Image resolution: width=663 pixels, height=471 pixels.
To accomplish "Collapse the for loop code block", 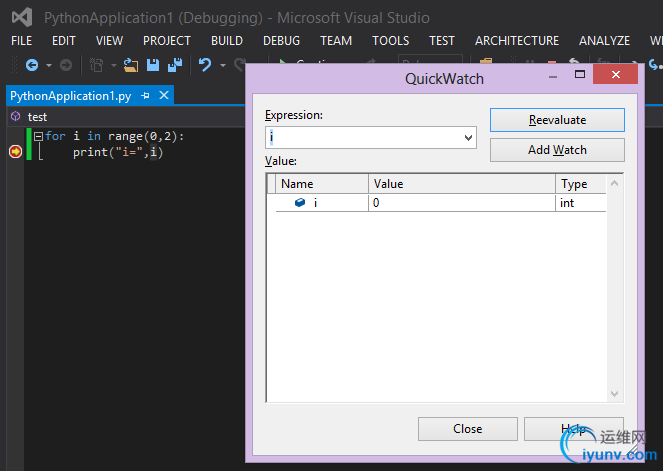I will 38,136.
